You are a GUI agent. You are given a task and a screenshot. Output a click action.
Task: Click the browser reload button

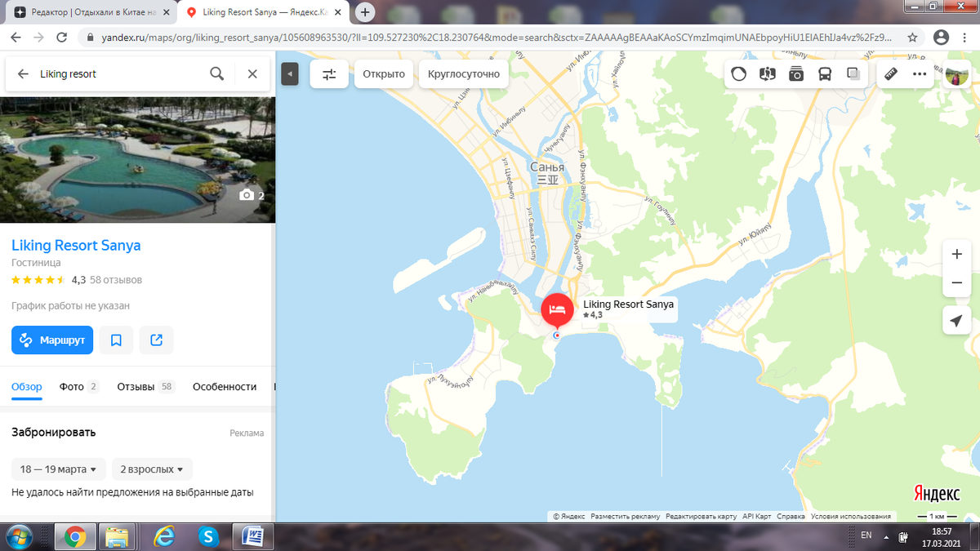[x=61, y=38]
